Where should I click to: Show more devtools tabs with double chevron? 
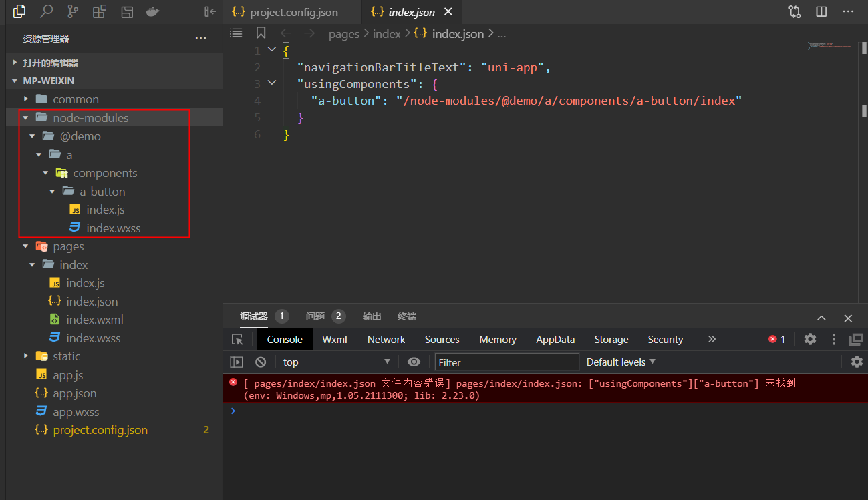pos(712,339)
